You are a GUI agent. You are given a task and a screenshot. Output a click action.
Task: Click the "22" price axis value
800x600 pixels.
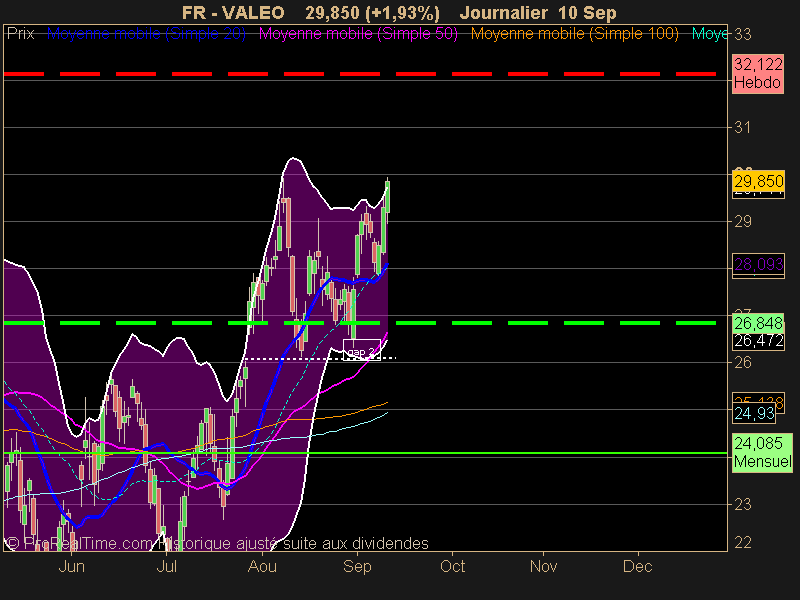point(742,542)
